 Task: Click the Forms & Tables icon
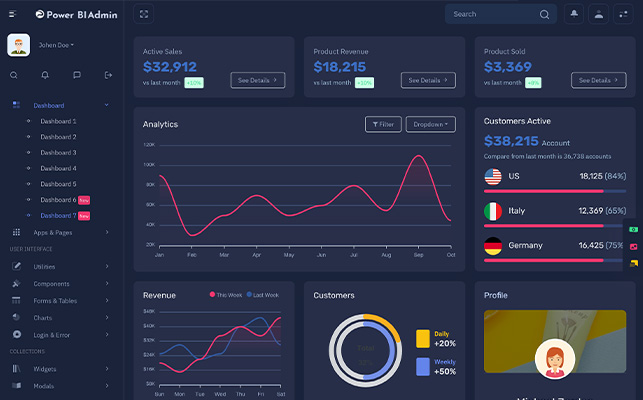pyautogui.click(x=16, y=300)
